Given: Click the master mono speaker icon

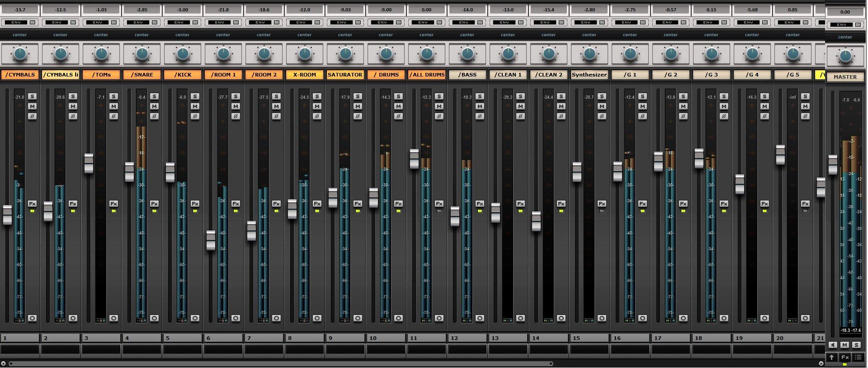Looking at the screenshot, I should pos(833,345).
